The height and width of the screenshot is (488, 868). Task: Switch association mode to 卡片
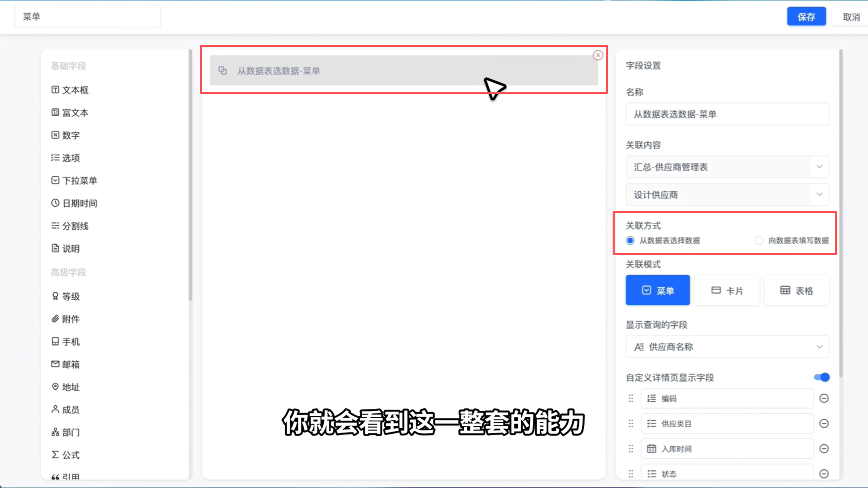click(x=727, y=290)
